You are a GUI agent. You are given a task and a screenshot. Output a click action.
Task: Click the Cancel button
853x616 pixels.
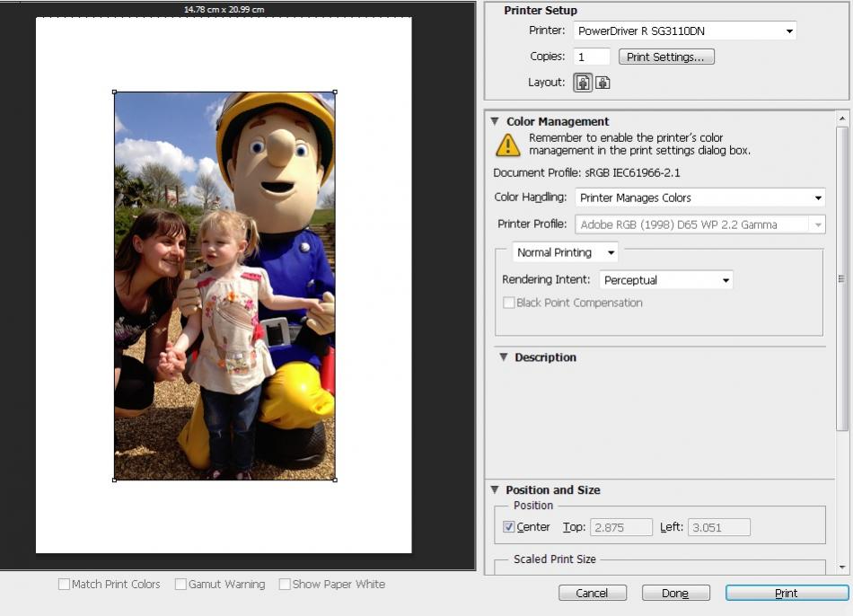(593, 593)
